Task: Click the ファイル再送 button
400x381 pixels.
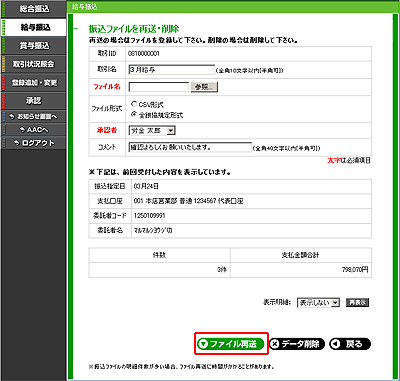Action: (231, 344)
